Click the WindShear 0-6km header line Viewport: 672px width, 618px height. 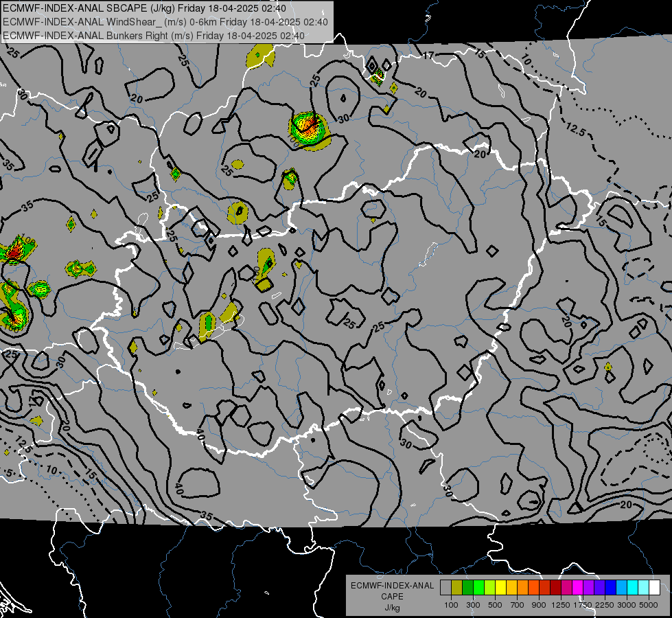click(165, 22)
